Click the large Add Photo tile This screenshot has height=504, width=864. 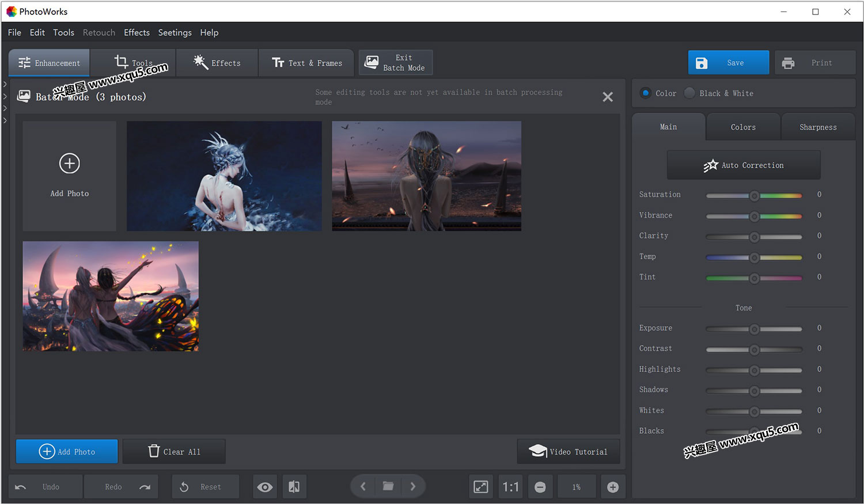pos(69,176)
